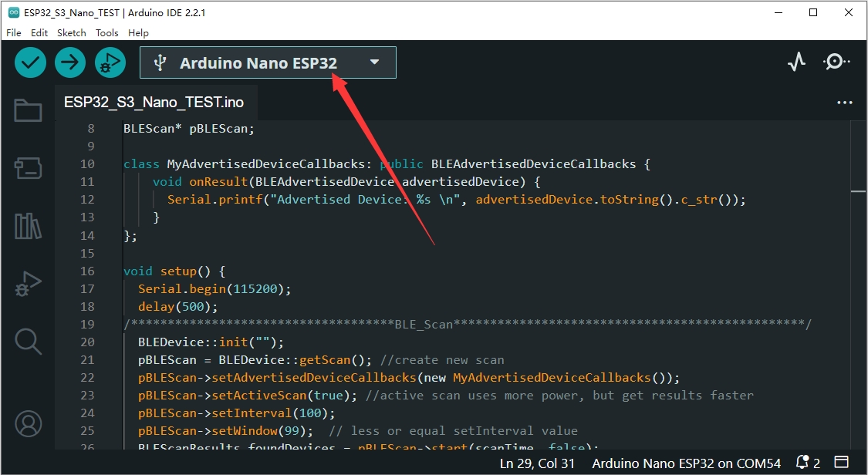Open the Serial Plotter
This screenshot has width=868, height=475.
pyautogui.click(x=796, y=62)
